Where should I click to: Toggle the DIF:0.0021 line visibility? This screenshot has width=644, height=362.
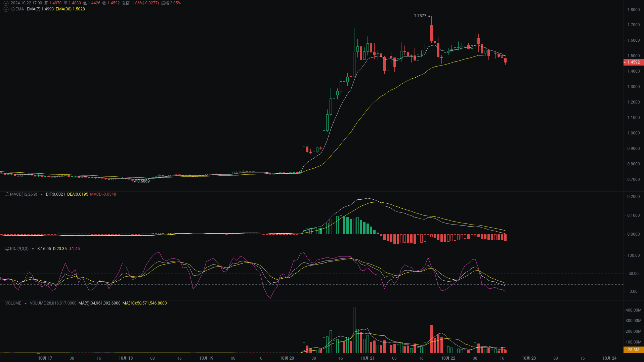pyautogui.click(x=55, y=194)
